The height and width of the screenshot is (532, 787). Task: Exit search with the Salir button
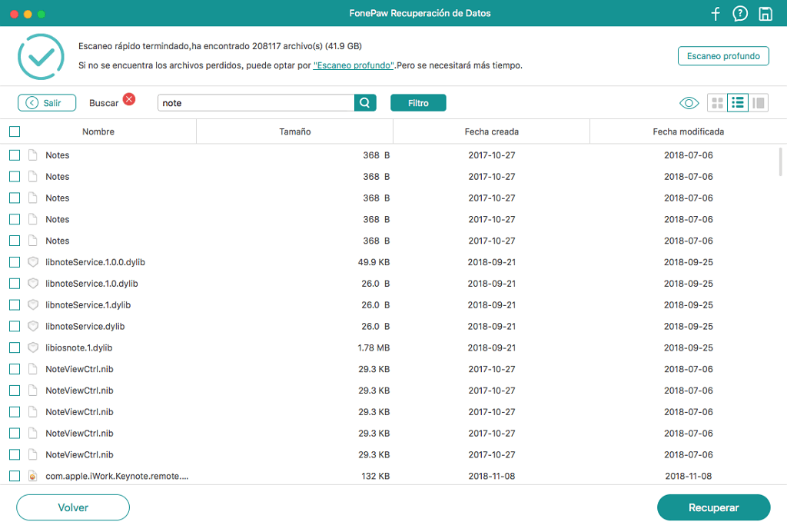point(47,103)
